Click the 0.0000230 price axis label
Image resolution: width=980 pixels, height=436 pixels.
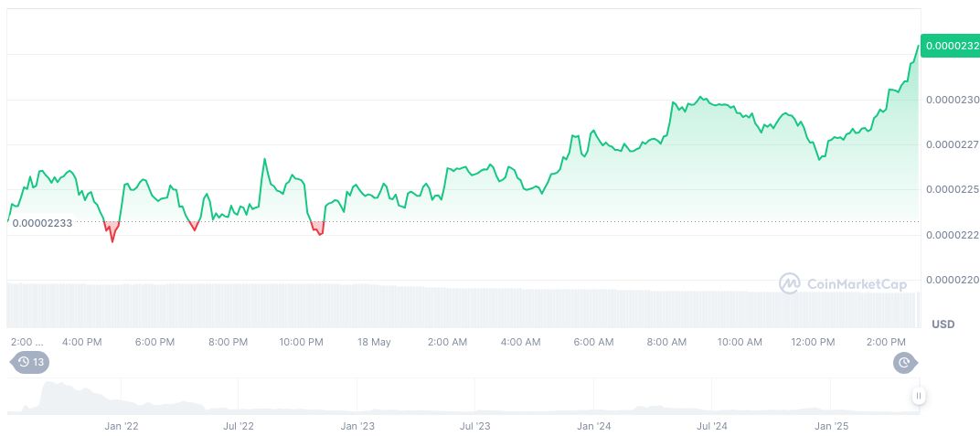[x=952, y=100]
